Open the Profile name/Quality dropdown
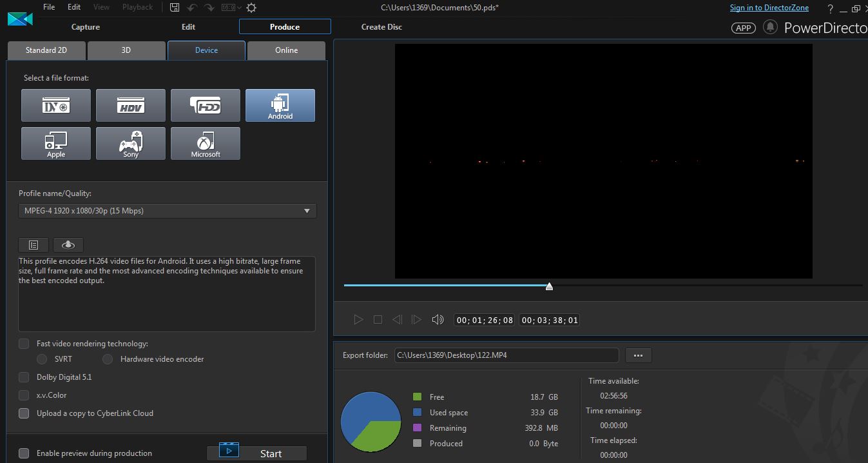 point(168,211)
